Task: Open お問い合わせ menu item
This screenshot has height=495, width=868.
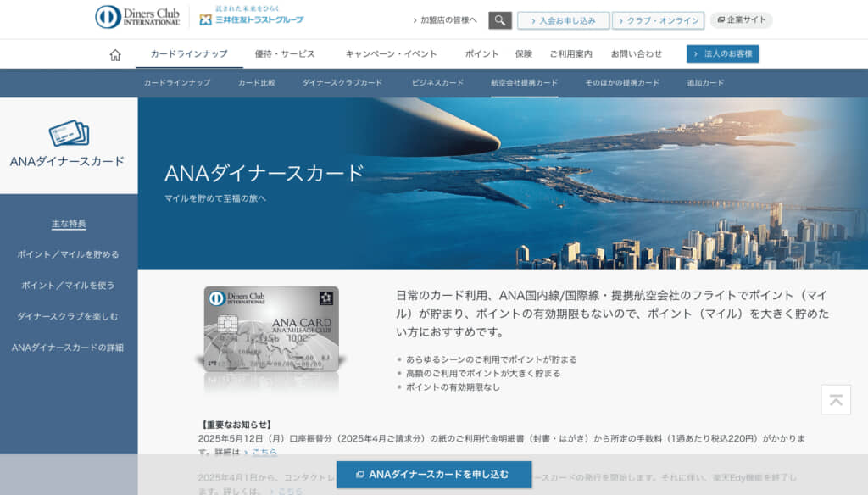Action: tap(636, 53)
